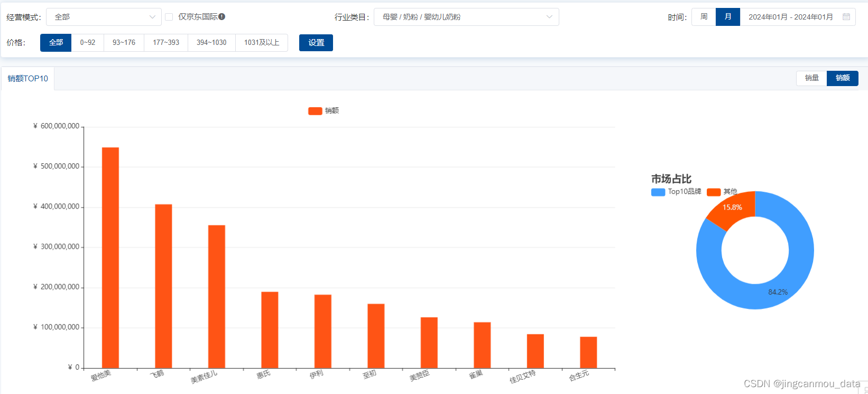Click the 爱他美 axis label
Viewport: 868px width, 394px height.
pyautogui.click(x=101, y=375)
